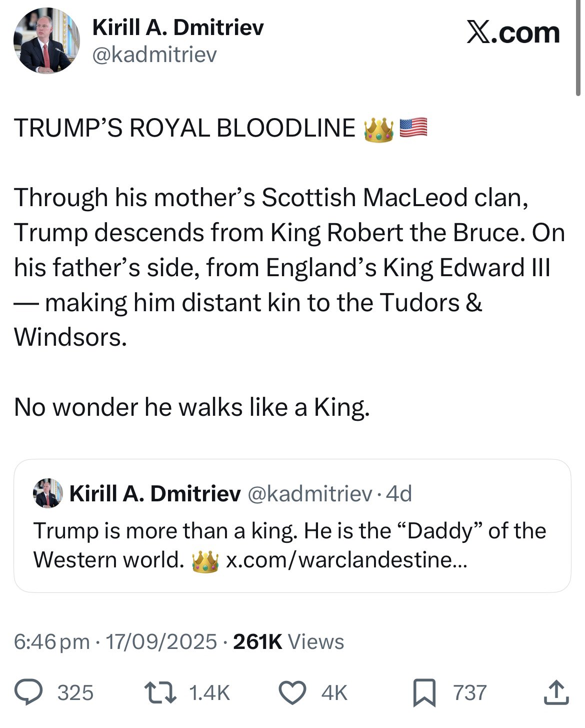Open the x.com/warclandestine link
This screenshot has width=585, height=728.
346,560
